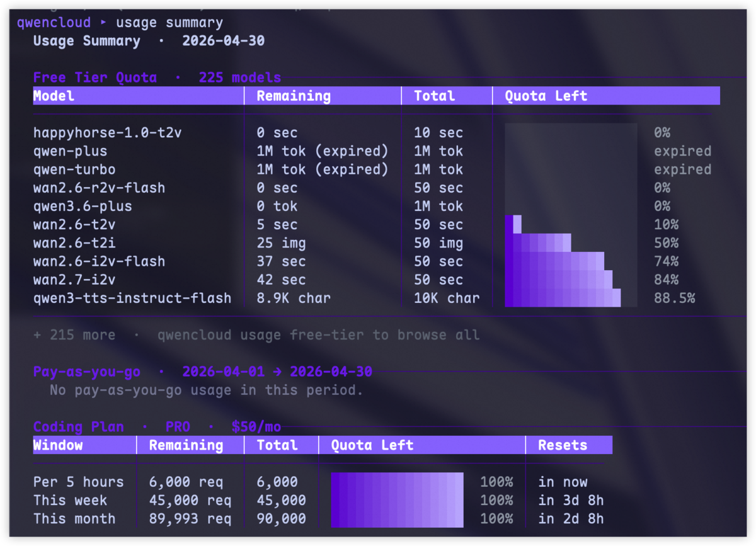Click the '50 img' total value
The width and height of the screenshot is (756, 546).
coord(438,243)
